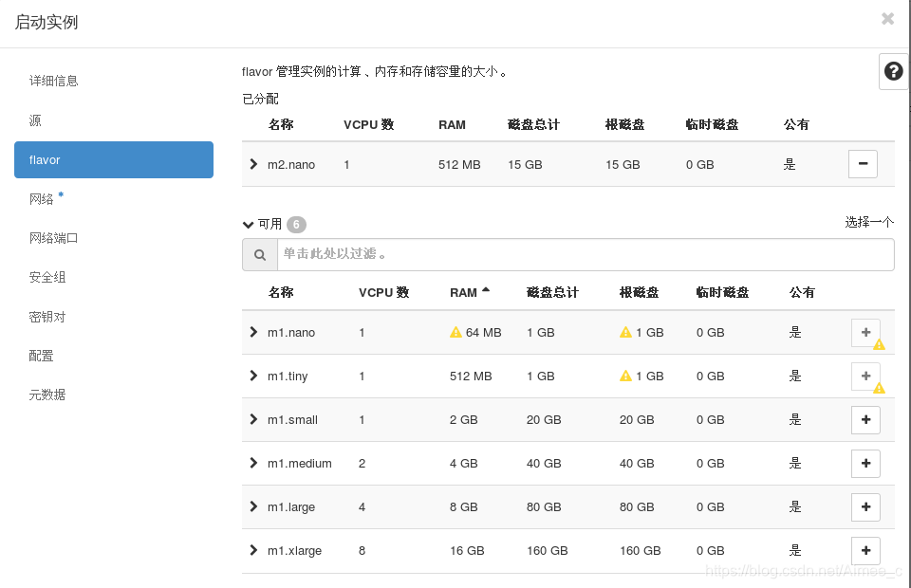The width and height of the screenshot is (911, 588).
Task: Go to the 网络 step
Action: click(41, 199)
